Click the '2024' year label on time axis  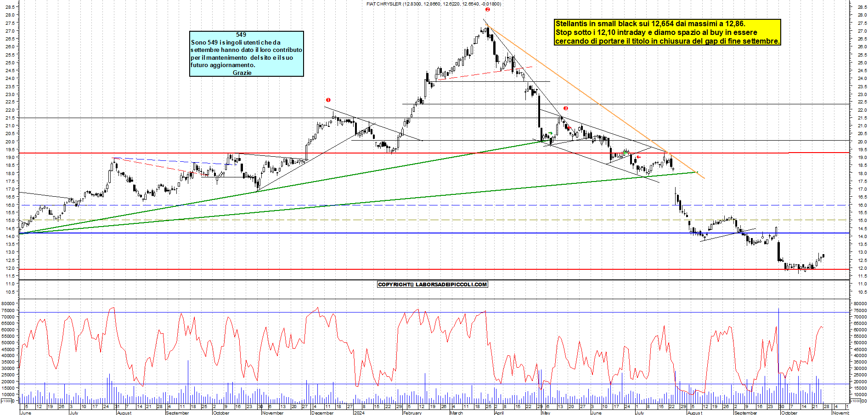click(359, 413)
